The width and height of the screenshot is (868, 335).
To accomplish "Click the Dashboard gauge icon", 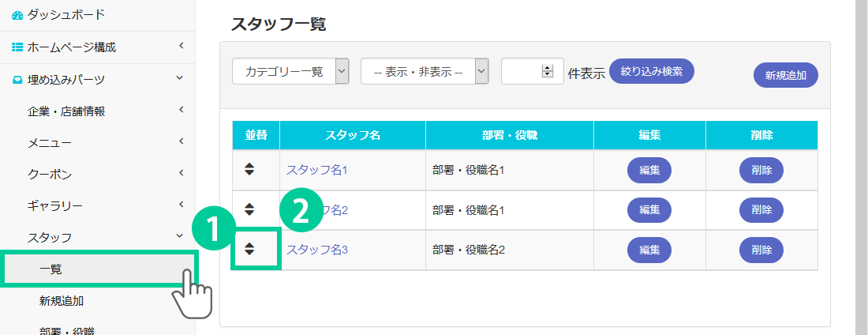I will 17,15.
